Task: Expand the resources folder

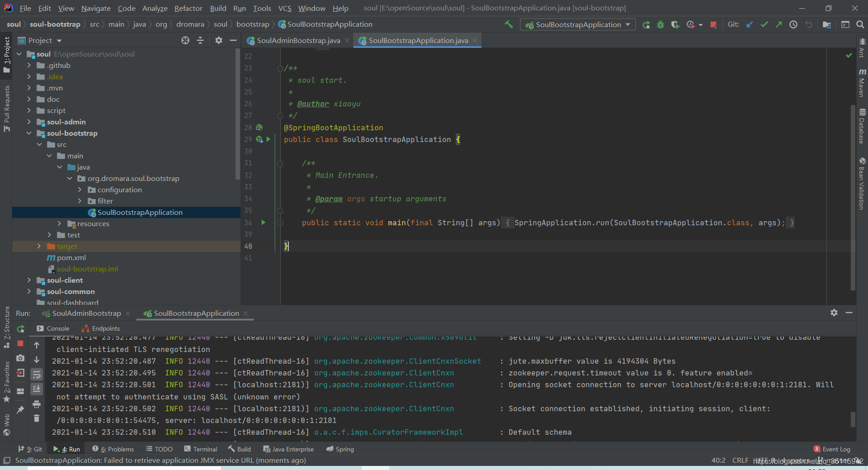Action: (x=59, y=223)
